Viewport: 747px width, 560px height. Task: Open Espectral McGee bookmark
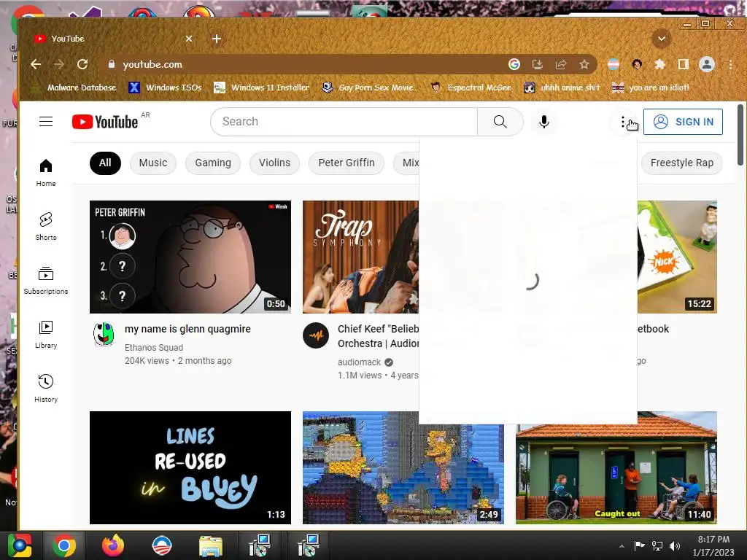[x=471, y=87]
